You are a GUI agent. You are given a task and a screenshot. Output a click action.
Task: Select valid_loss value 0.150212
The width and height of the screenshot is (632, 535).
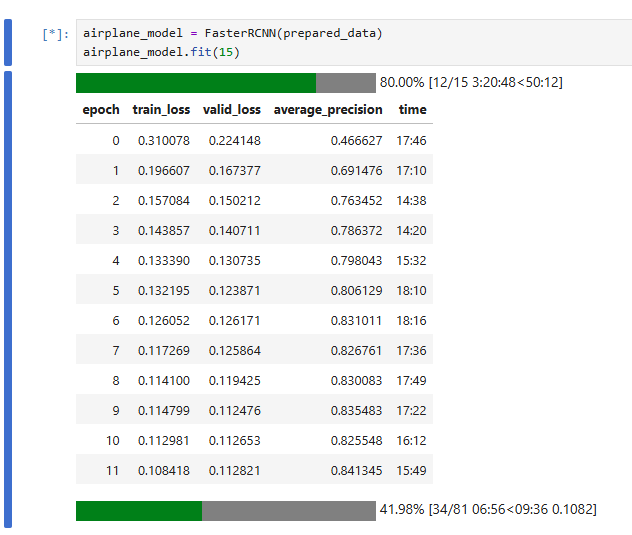click(x=235, y=201)
